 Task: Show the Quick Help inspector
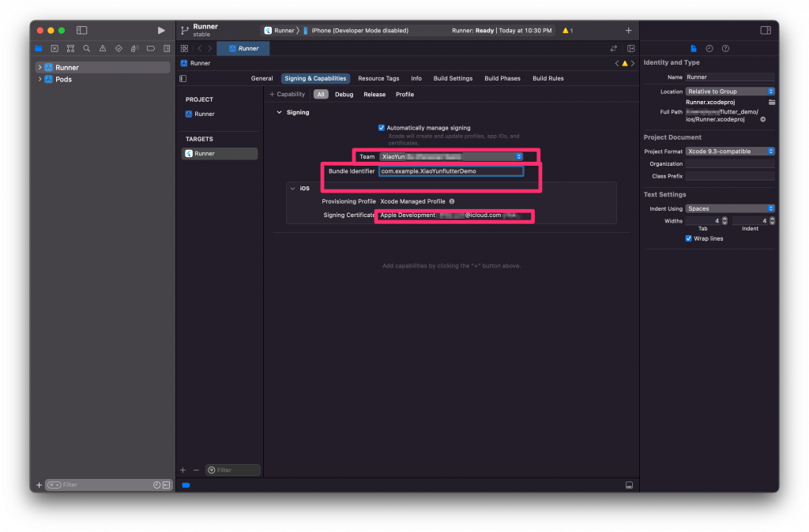725,48
